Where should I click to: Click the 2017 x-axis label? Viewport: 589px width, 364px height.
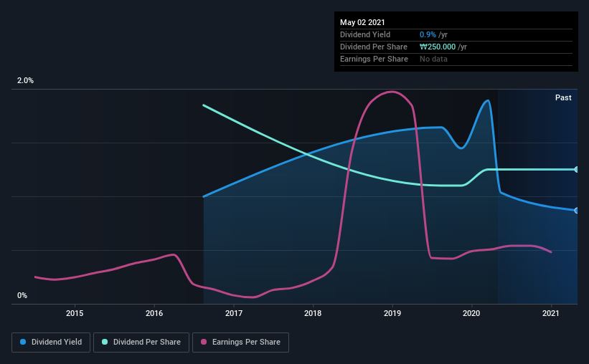point(233,313)
